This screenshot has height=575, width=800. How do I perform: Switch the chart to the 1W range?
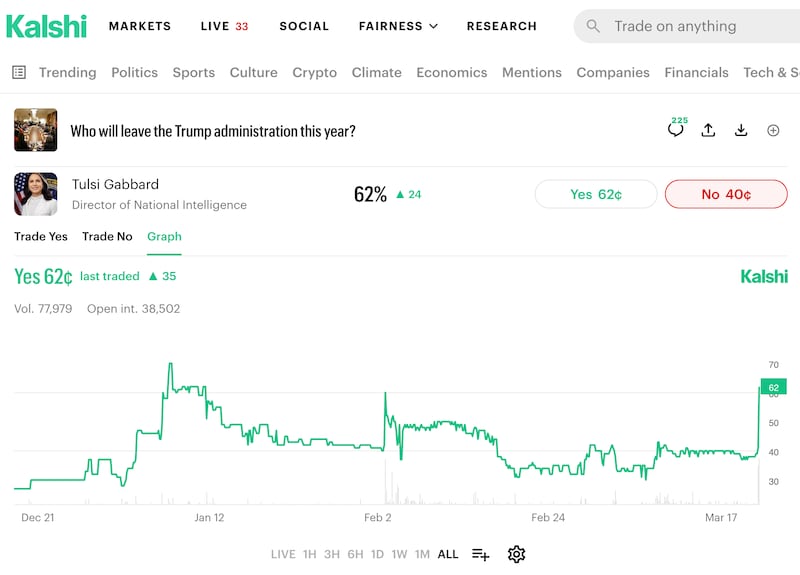399,554
